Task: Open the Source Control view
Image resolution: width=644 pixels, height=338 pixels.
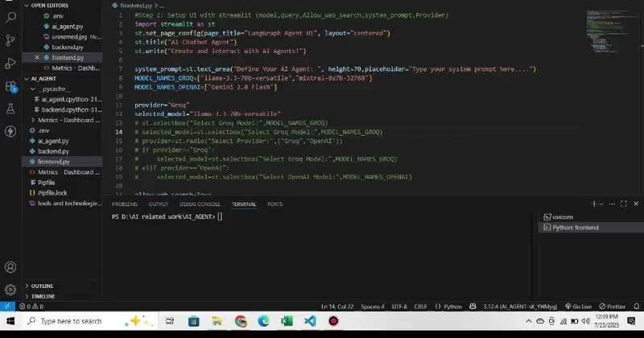Action: coord(10,40)
